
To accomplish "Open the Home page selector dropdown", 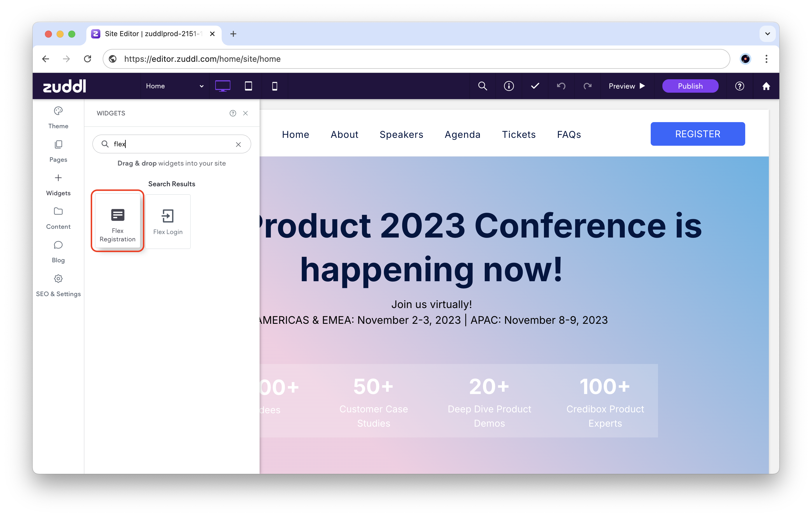I will pos(174,86).
